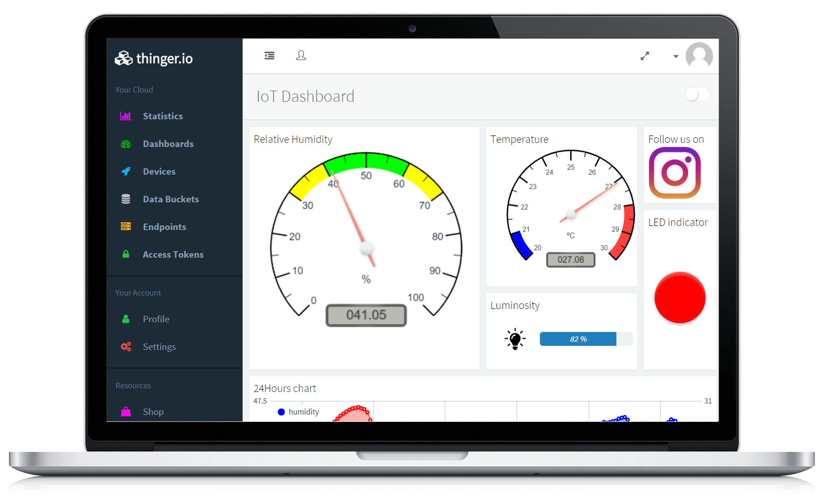Image resolution: width=822 pixels, height=504 pixels.
Task: Click the thinger.io logo
Action: tap(154, 58)
